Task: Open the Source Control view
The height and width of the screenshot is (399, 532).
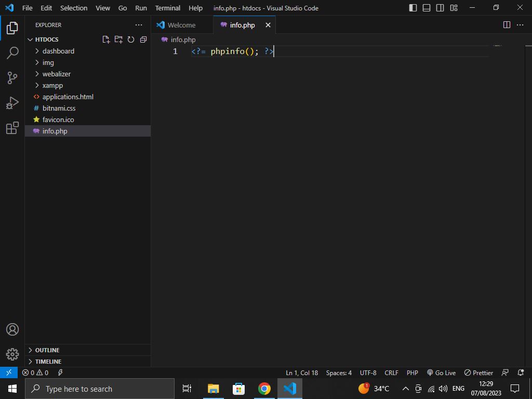Action: 12,78
